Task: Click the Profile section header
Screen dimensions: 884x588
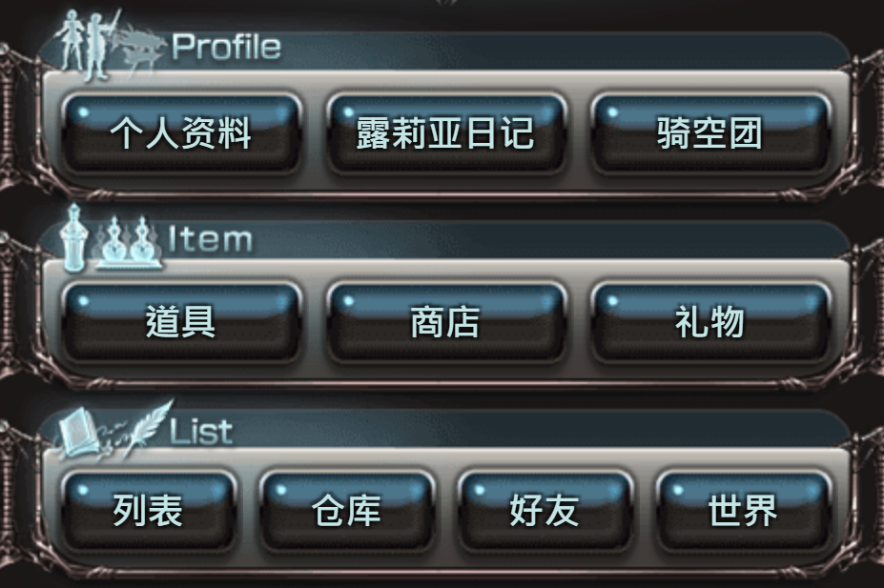Action: tap(225, 46)
